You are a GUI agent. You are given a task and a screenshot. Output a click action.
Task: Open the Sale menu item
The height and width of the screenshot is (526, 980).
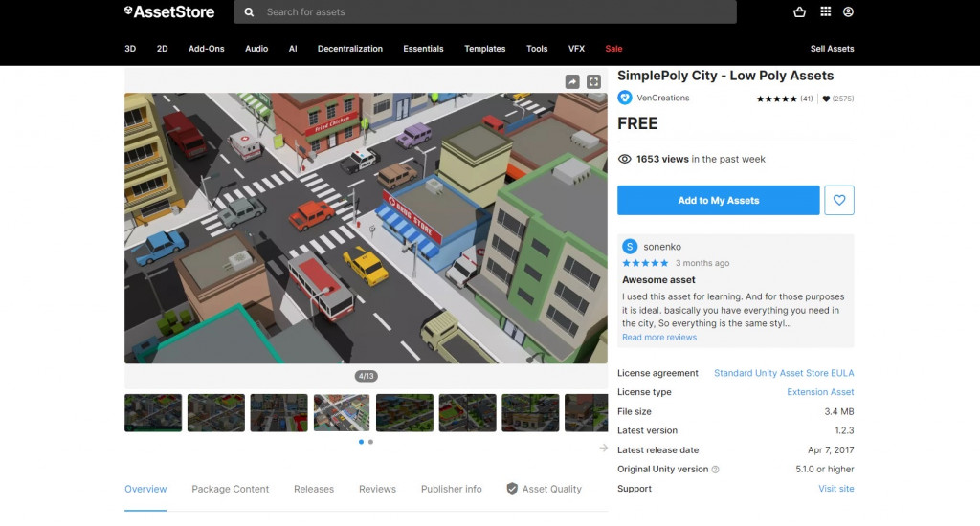(x=613, y=48)
